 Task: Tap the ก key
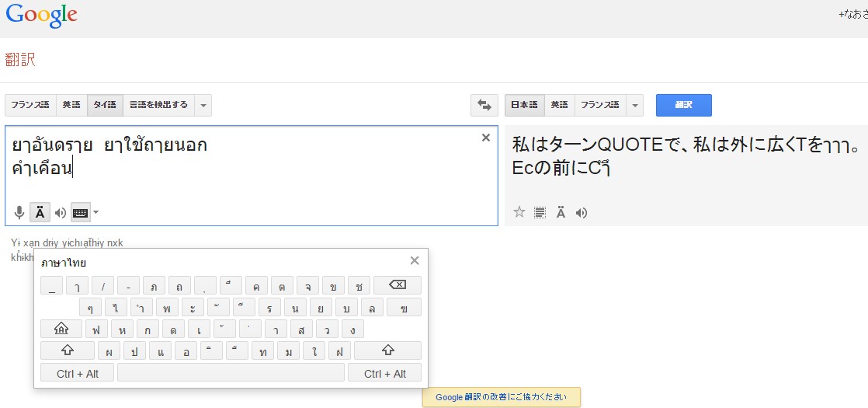click(148, 329)
